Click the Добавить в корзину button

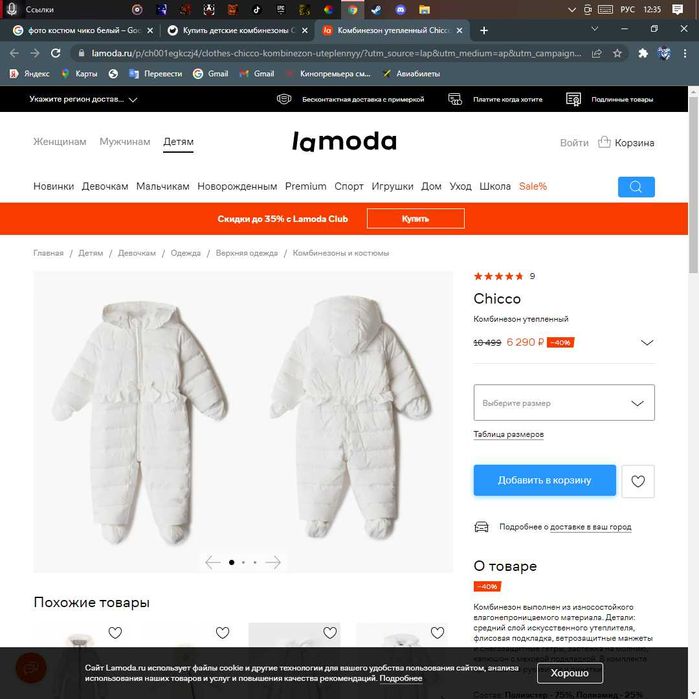[544, 480]
